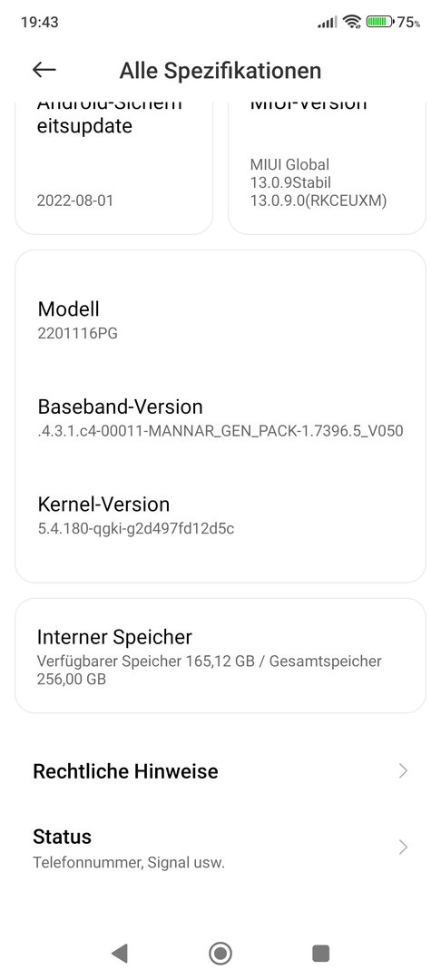Tap the 75% battery percentage text
This screenshot has height=980, width=441.
click(x=409, y=22)
